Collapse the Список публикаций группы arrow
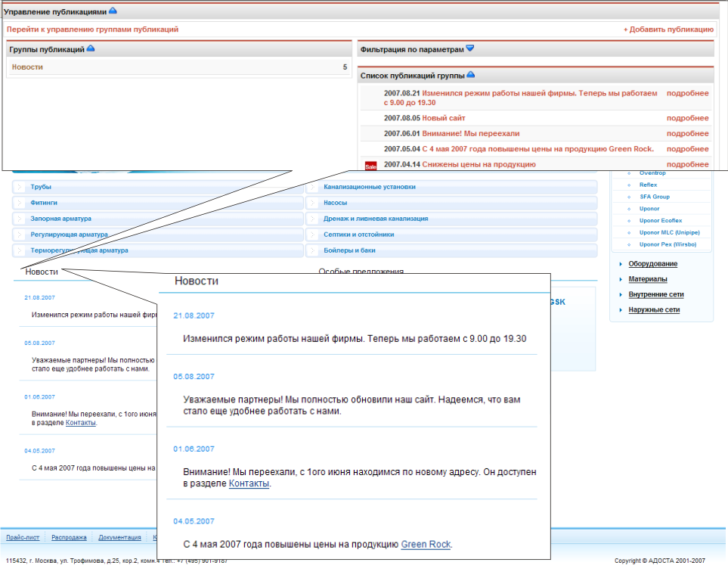The height and width of the screenshot is (581, 728). tap(470, 75)
